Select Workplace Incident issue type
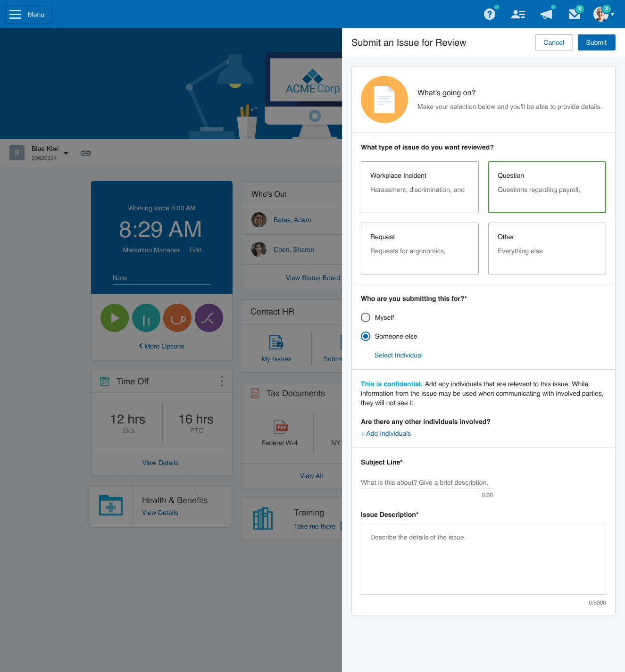Viewport: 625px width, 672px height. (x=420, y=187)
